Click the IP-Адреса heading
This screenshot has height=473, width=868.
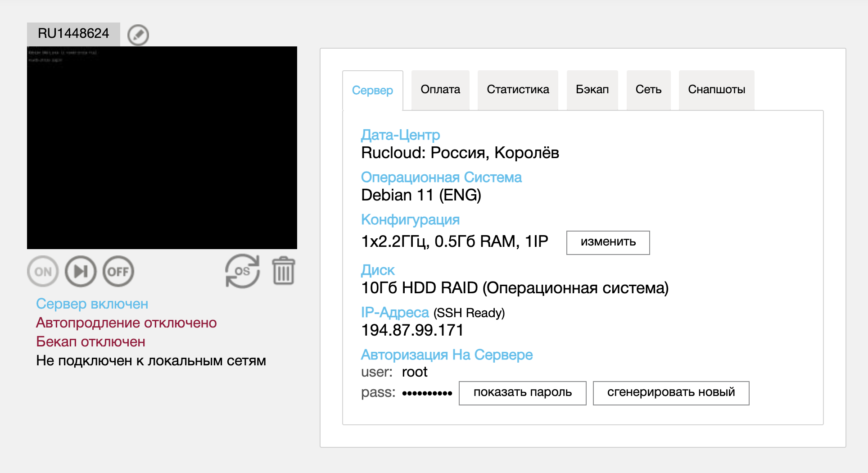click(395, 312)
